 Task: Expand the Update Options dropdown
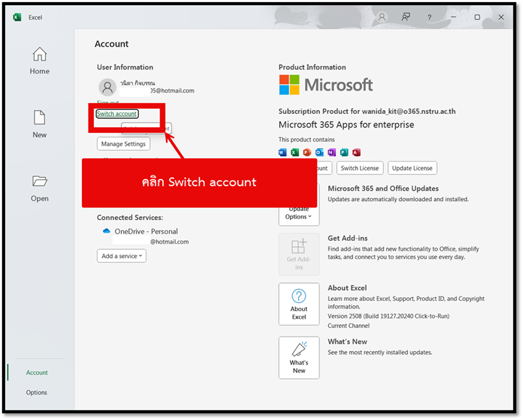tap(299, 213)
